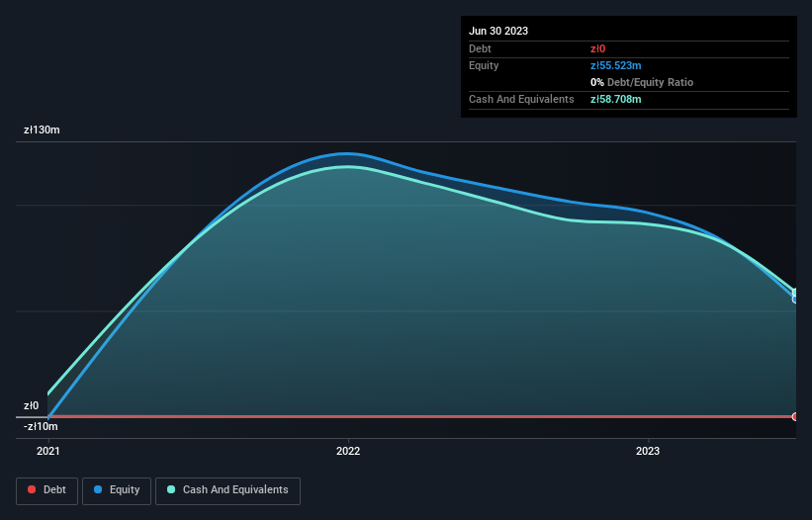Viewport: 812px width, 520px height.
Task: Toggle the Equity legend button
Action: (117, 490)
